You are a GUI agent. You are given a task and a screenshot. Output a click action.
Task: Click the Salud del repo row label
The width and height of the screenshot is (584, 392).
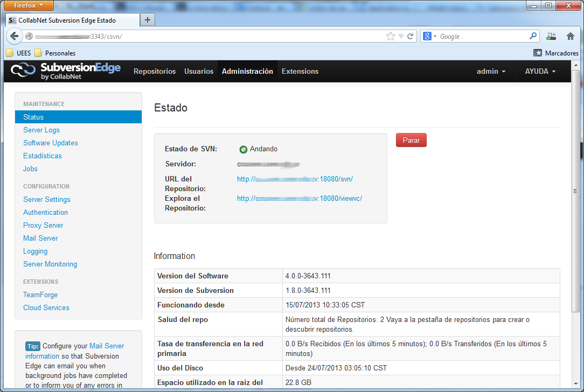183,319
